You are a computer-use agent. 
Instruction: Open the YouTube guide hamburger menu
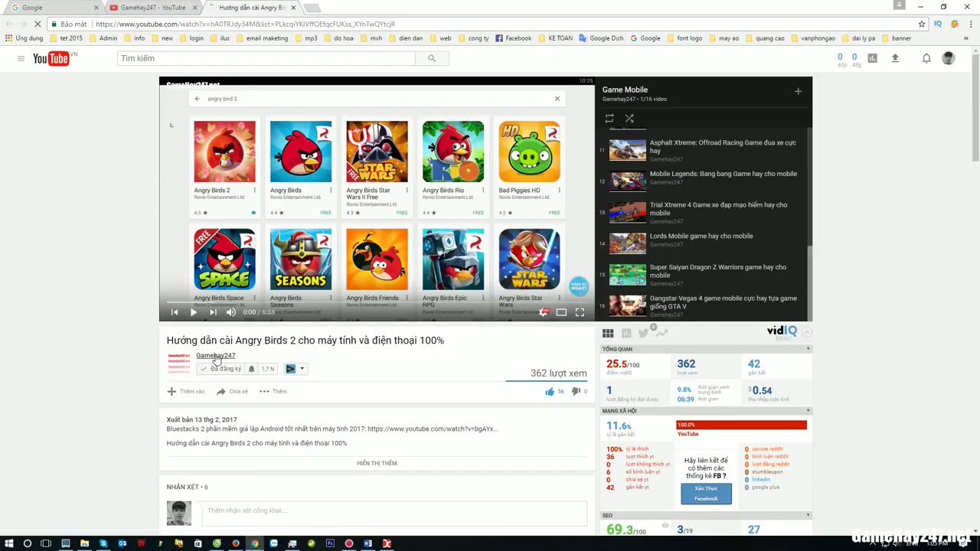21,58
